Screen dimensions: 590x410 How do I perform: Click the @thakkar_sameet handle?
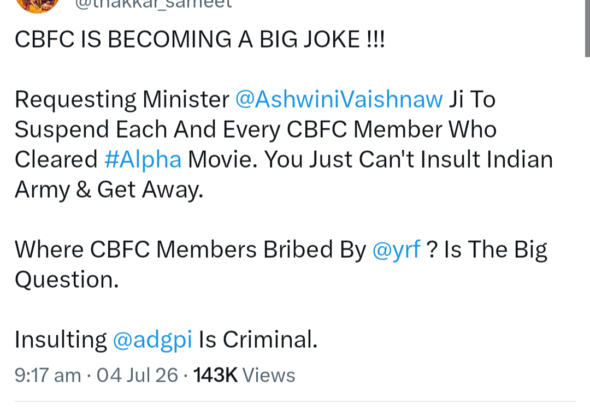pyautogui.click(x=154, y=4)
